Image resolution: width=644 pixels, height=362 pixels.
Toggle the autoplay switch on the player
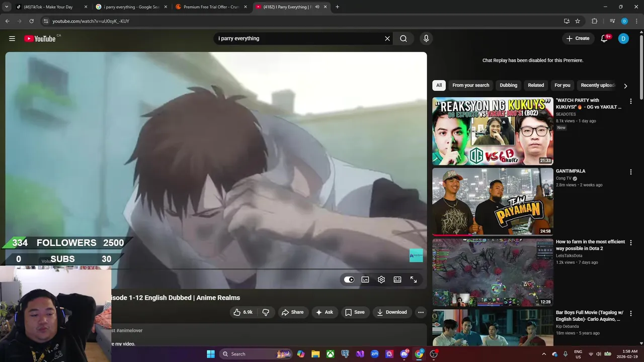(x=349, y=280)
